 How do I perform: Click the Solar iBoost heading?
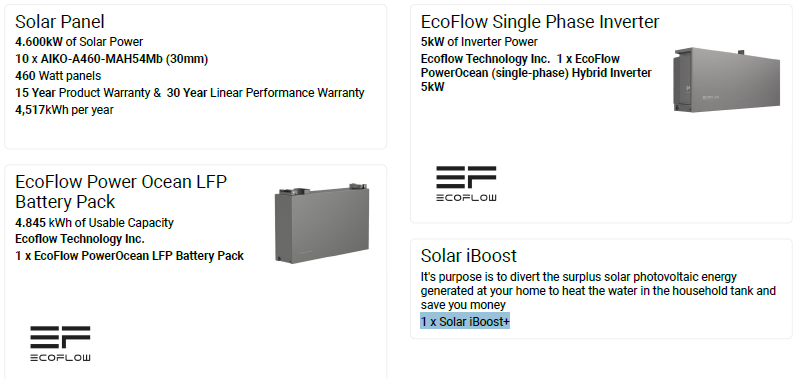pos(468,256)
